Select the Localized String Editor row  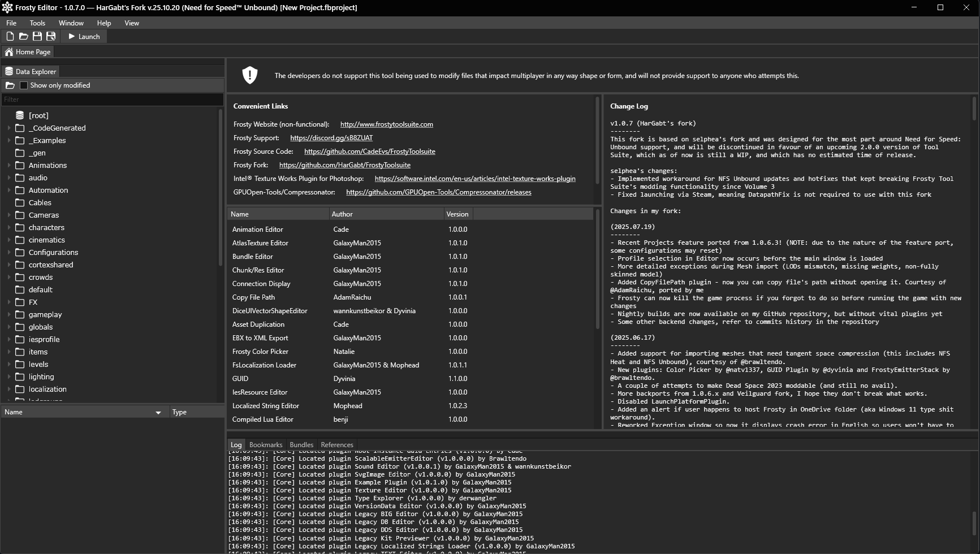click(x=411, y=406)
